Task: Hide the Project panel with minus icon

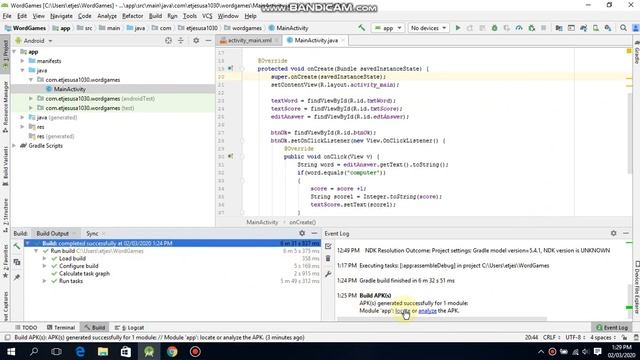Action: point(208,40)
